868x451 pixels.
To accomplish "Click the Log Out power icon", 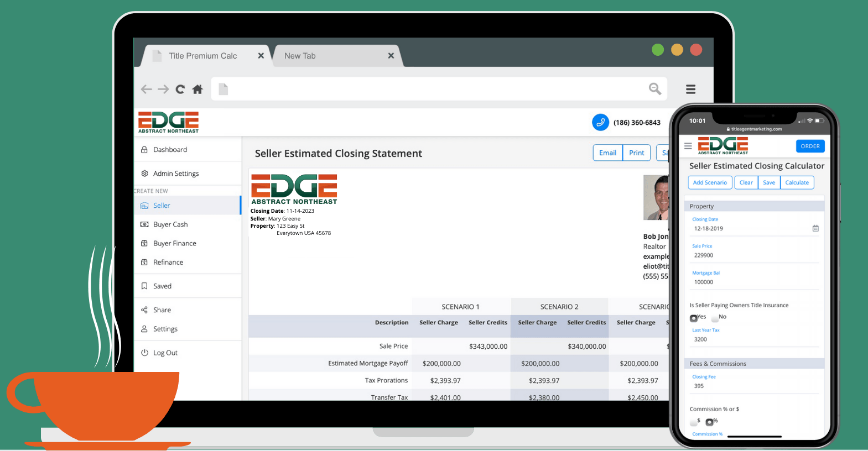I will (x=144, y=353).
